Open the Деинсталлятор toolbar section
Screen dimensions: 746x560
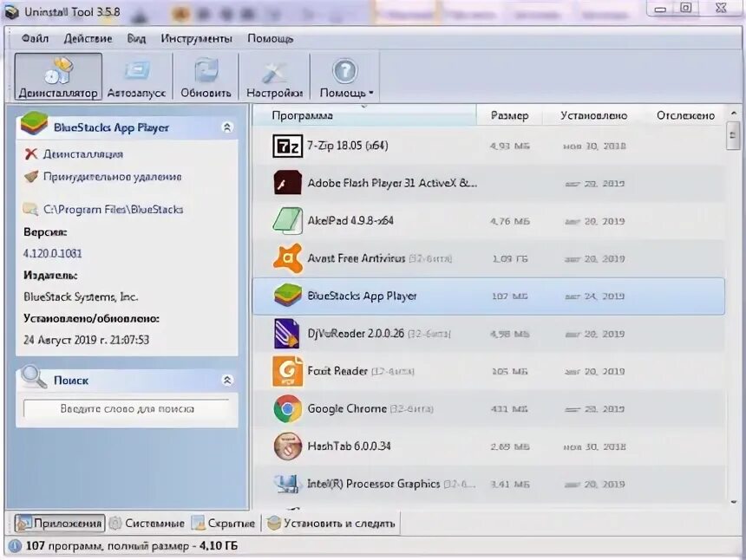[x=58, y=76]
